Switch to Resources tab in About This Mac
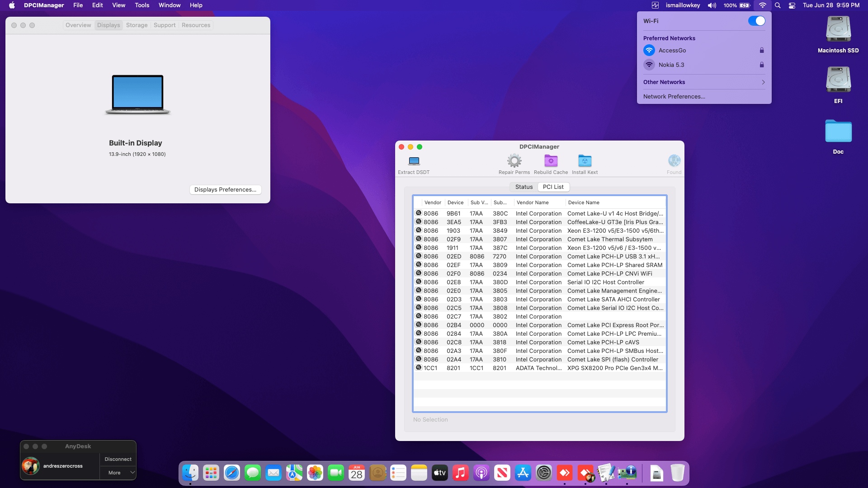This screenshot has height=488, width=868. coord(196,25)
